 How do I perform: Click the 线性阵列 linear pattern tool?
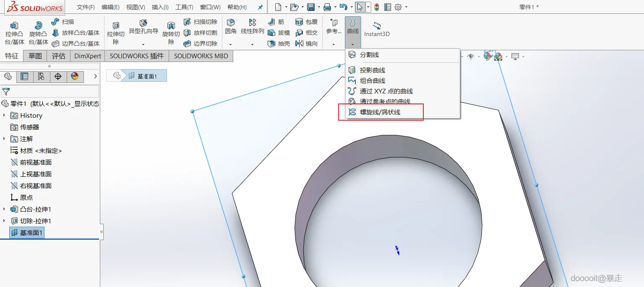point(253,26)
